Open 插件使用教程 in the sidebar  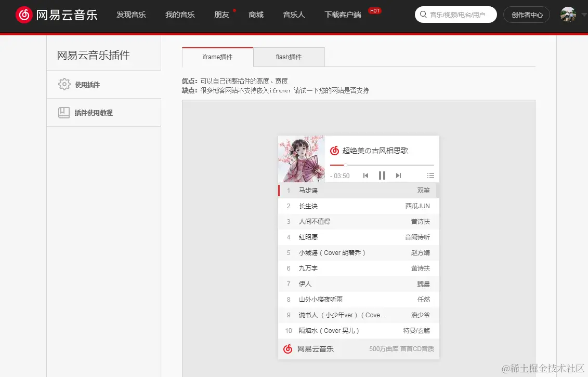pyautogui.click(x=104, y=113)
